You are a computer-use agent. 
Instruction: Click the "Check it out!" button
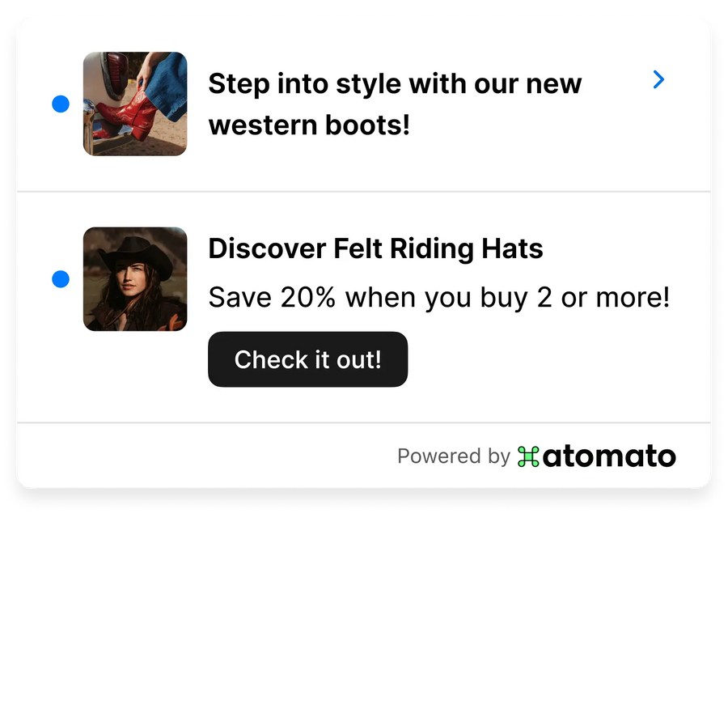coord(307,359)
